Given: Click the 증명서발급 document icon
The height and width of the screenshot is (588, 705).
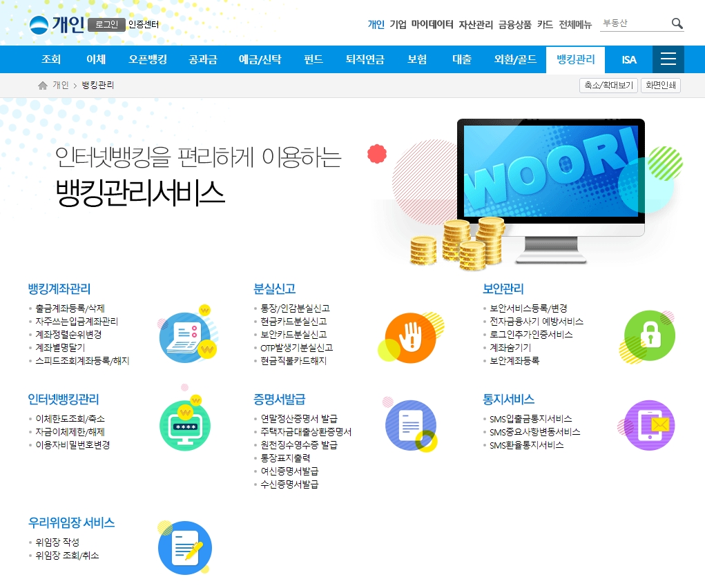Looking at the screenshot, I should (x=410, y=425).
